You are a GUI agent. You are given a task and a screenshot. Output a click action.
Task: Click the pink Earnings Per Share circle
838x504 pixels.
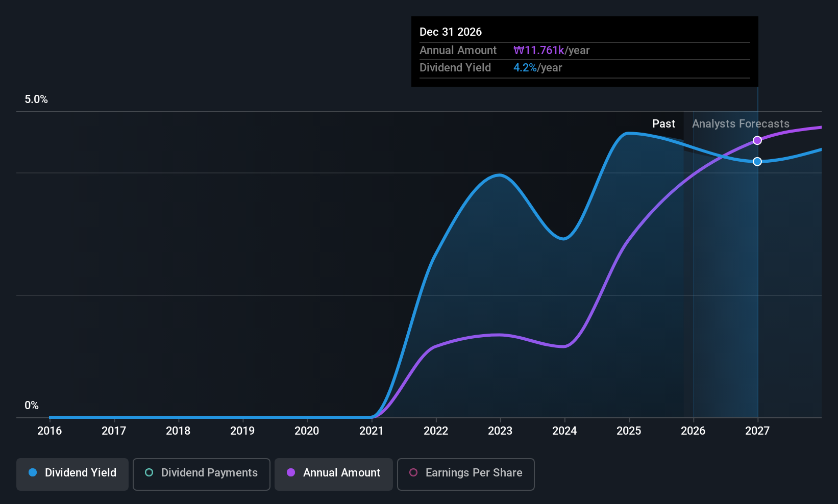click(x=413, y=473)
